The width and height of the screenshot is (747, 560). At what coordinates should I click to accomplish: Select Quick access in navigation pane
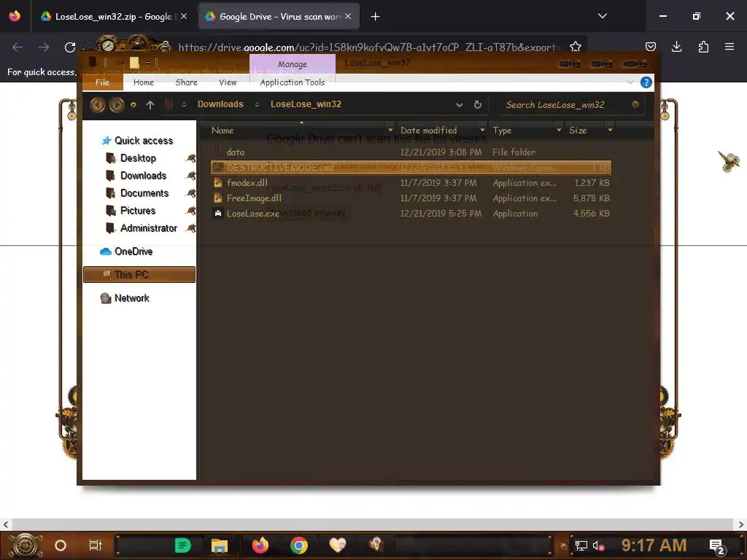[x=144, y=141]
